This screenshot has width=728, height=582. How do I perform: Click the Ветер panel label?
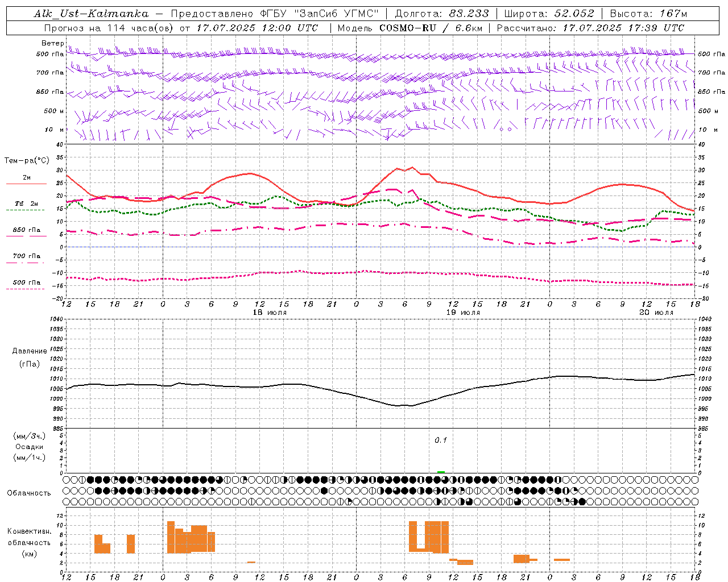pyautogui.click(x=52, y=43)
